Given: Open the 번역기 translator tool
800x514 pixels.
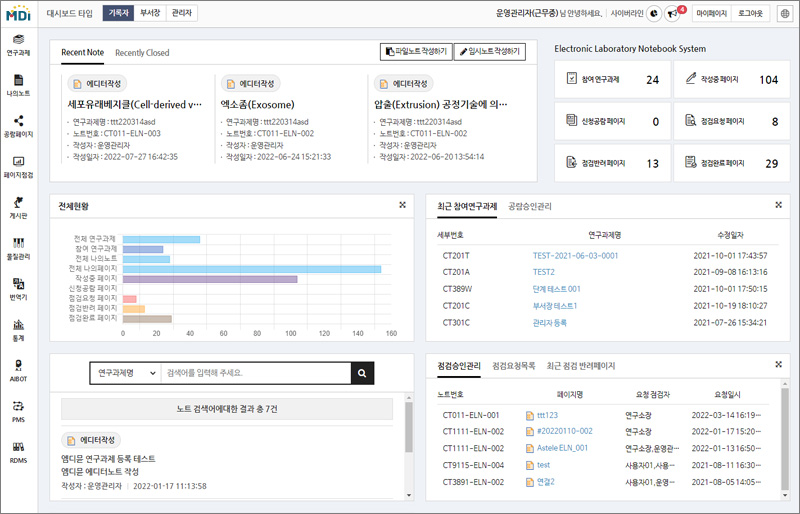Looking at the screenshot, I should 18,290.
